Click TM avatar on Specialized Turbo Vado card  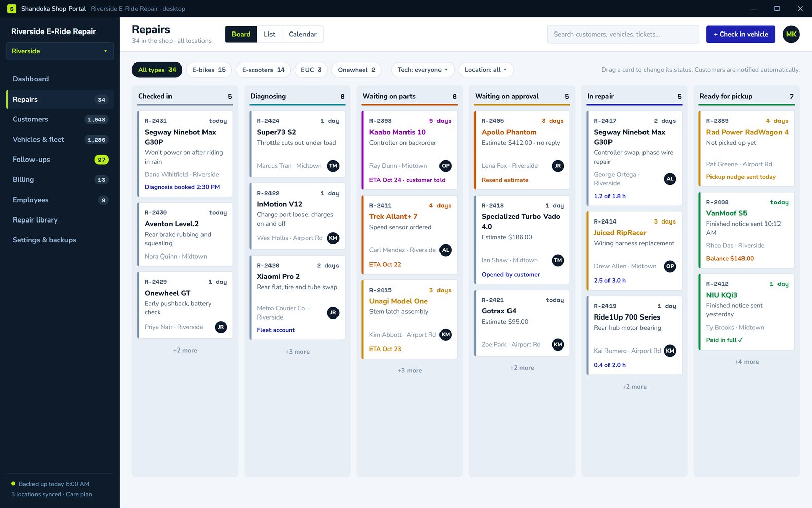(558, 260)
